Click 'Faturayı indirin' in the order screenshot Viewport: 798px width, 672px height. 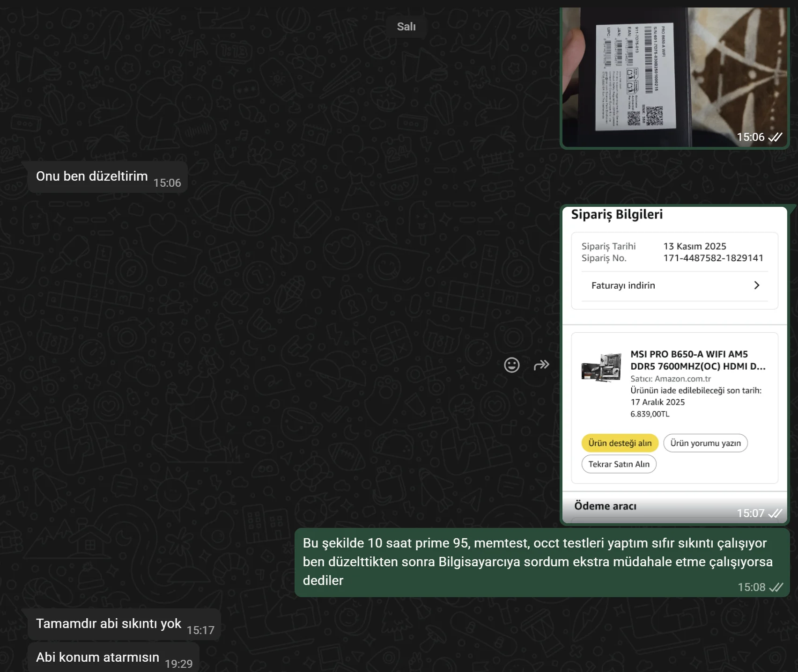pos(623,285)
